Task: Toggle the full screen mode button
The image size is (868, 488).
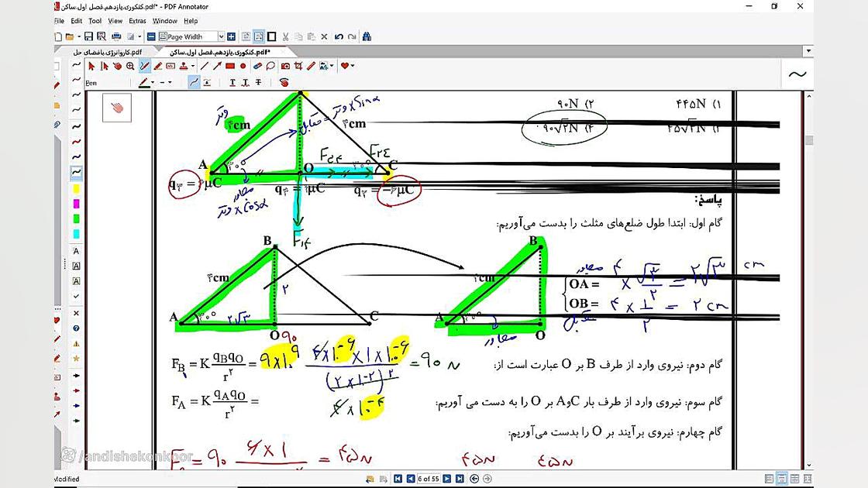Action: 271,36
